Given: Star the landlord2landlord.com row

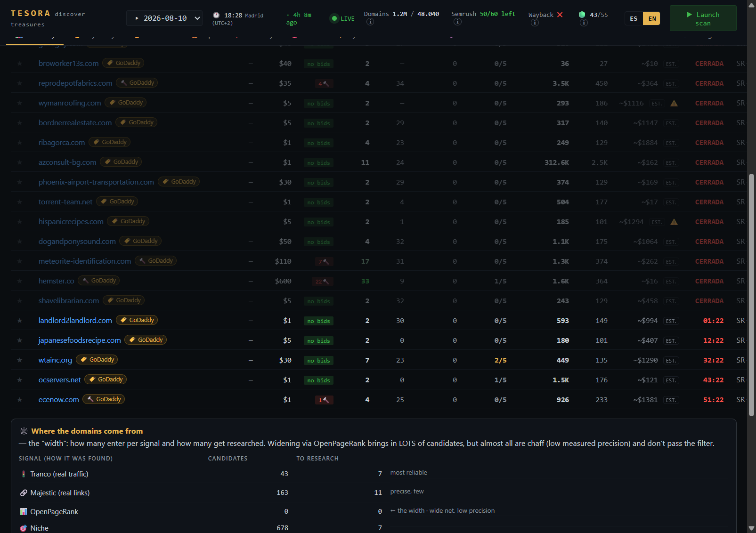Looking at the screenshot, I should 20,321.
